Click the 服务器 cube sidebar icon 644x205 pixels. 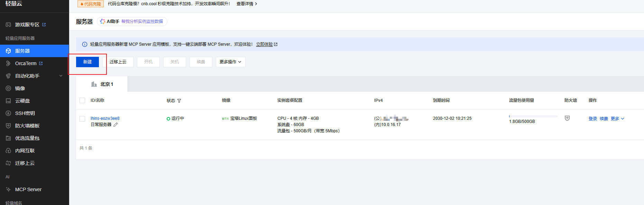click(8, 51)
